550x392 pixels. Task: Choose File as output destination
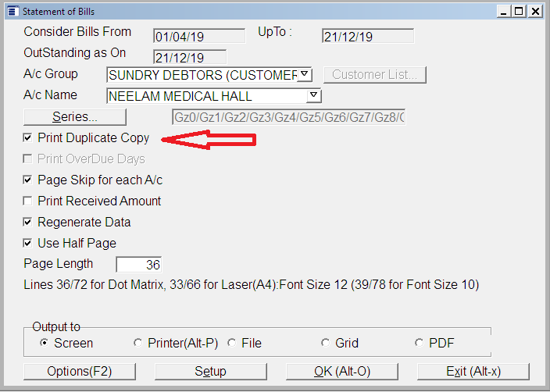pyautogui.click(x=231, y=343)
